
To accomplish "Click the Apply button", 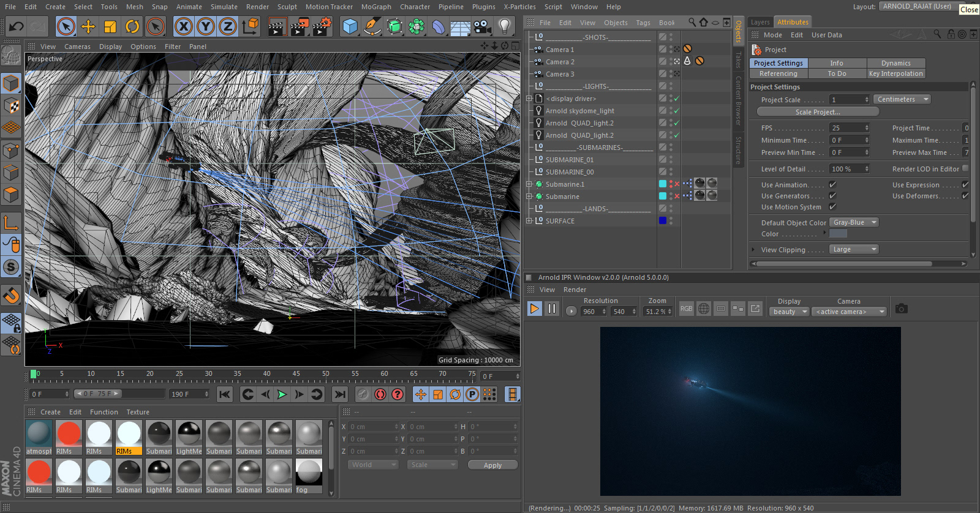I will (492, 465).
